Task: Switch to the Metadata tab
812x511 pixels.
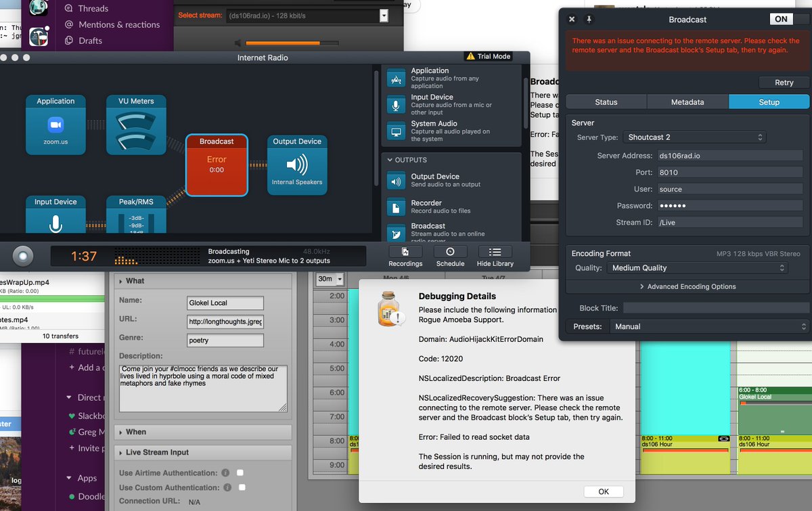Action: coord(687,102)
